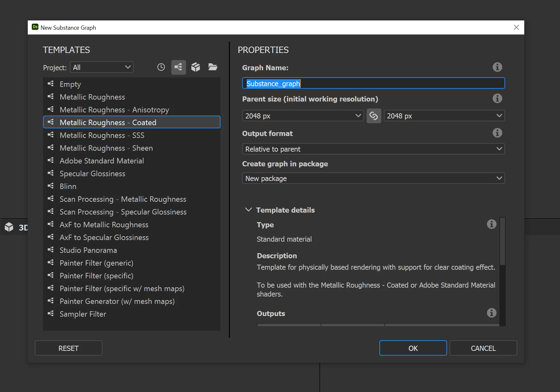
Task: Click the CANCEL button
Action: (483, 348)
